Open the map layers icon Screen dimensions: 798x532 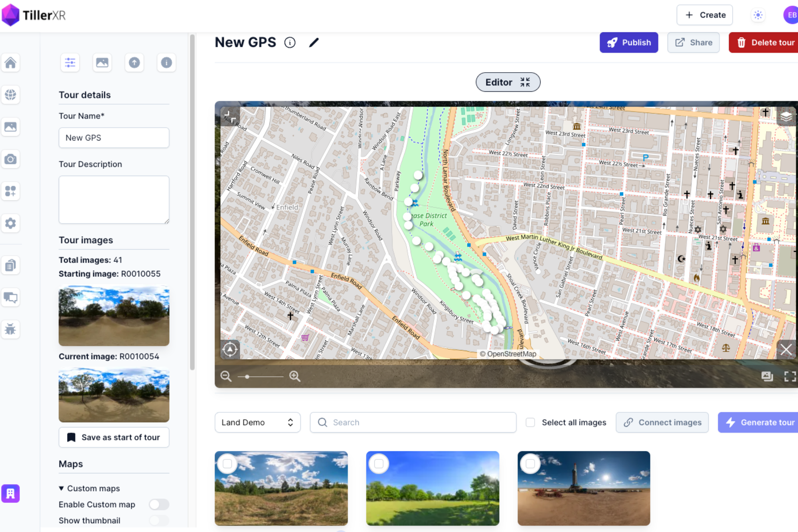pyautogui.click(x=786, y=117)
